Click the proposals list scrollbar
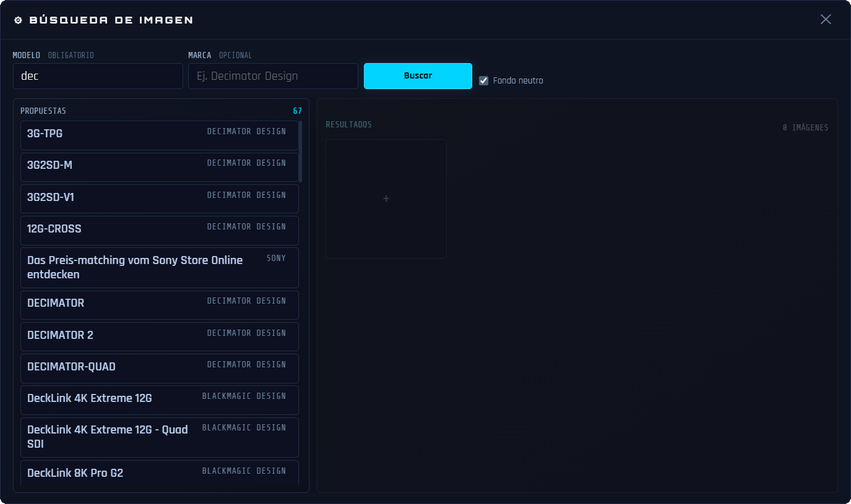This screenshot has height=504, width=851. [x=301, y=152]
